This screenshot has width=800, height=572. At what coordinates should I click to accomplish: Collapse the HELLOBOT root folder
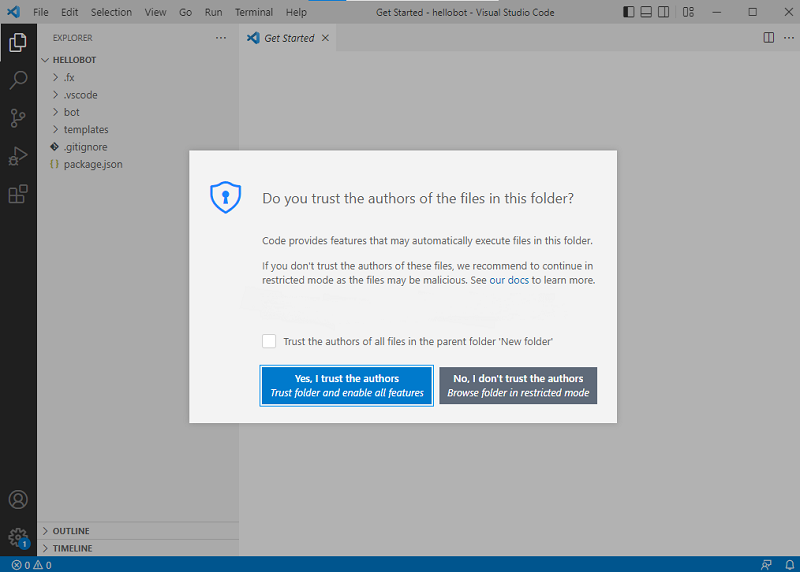click(x=45, y=60)
